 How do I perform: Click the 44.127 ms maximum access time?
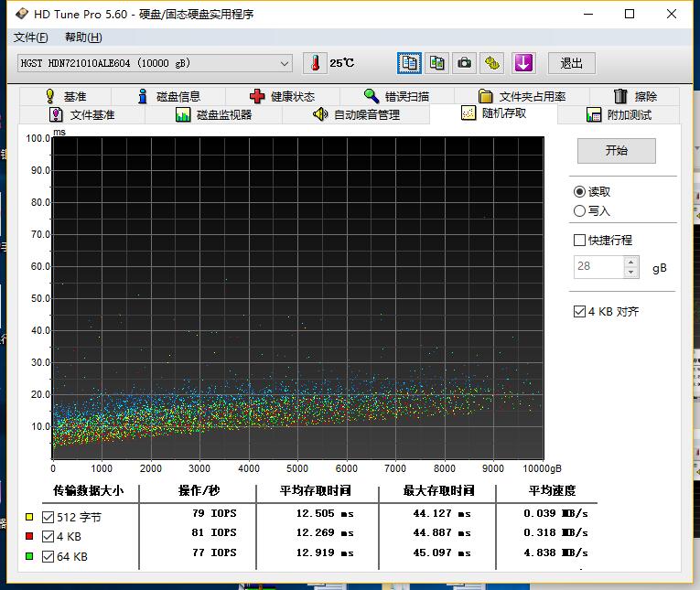click(x=442, y=513)
